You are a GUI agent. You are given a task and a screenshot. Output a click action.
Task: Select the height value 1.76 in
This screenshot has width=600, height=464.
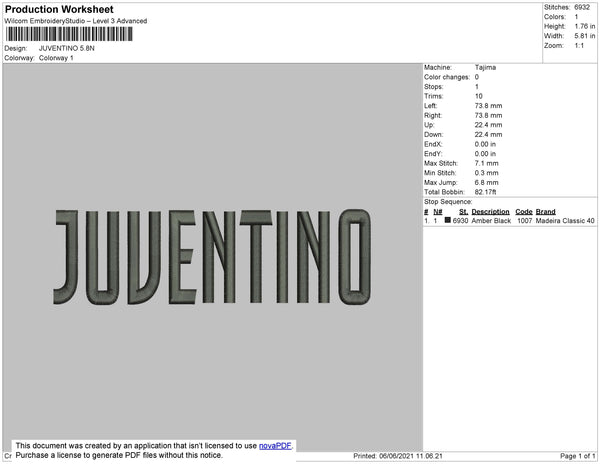585,26
